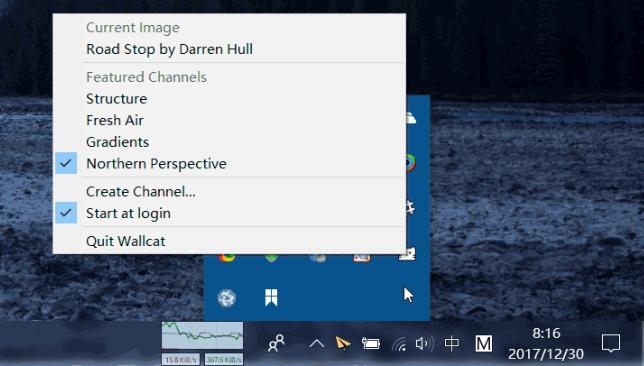Open the People icon on taskbar

(276, 343)
